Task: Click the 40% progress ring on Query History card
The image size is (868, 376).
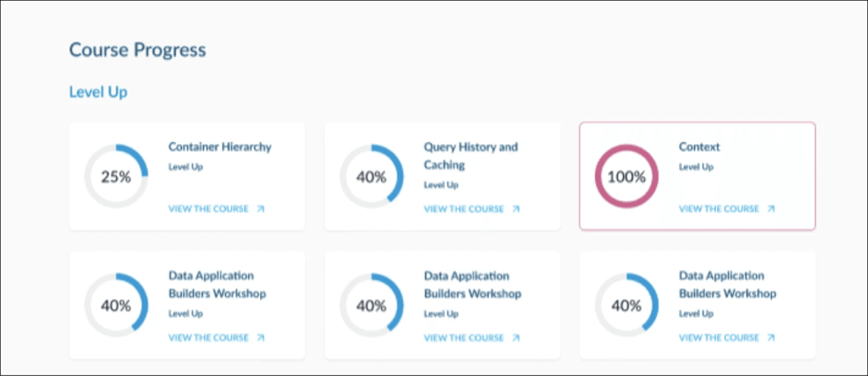Action: click(x=372, y=176)
